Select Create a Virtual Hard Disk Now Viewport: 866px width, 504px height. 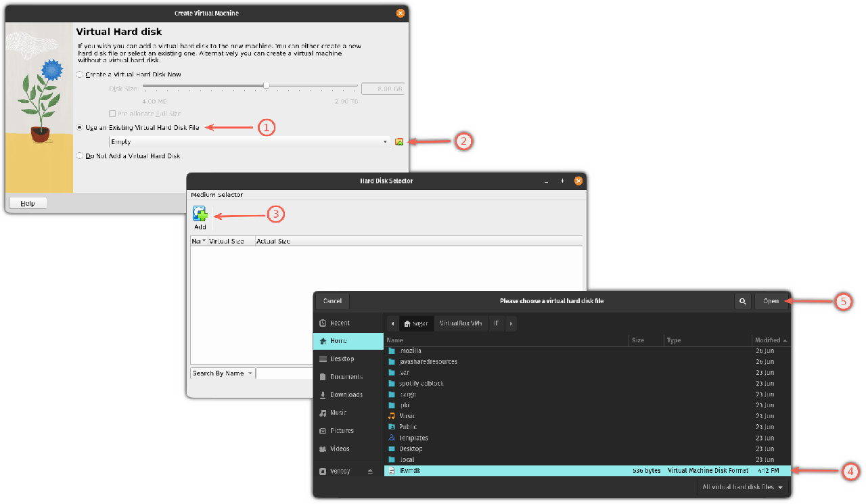pos(81,74)
